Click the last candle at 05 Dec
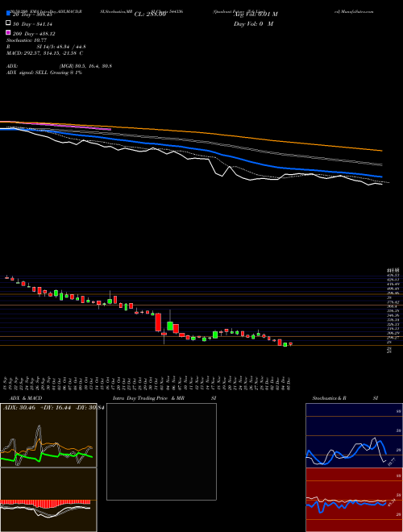This screenshot has height=532, width=403. [290, 344]
